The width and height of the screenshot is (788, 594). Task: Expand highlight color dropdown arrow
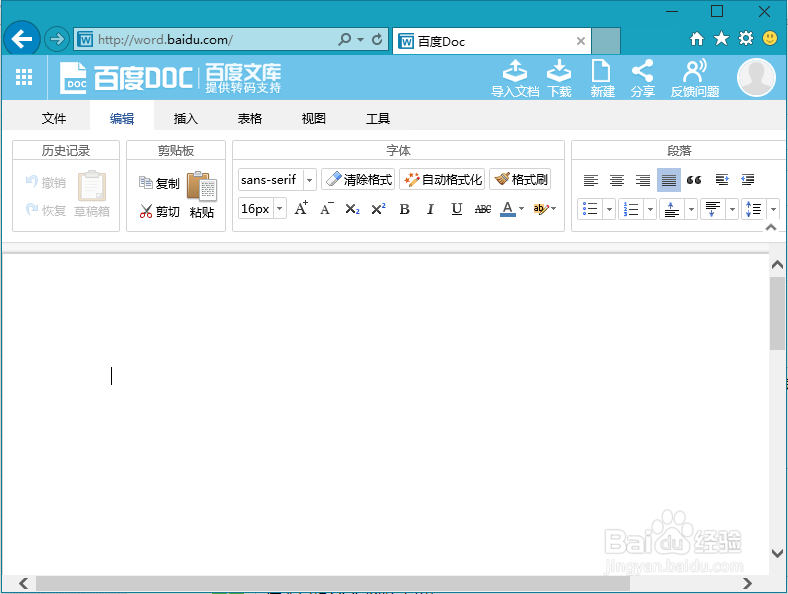(553, 209)
